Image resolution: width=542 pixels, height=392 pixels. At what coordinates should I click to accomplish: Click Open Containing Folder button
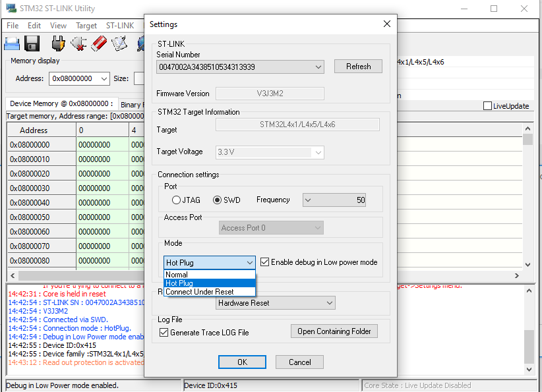(334, 331)
